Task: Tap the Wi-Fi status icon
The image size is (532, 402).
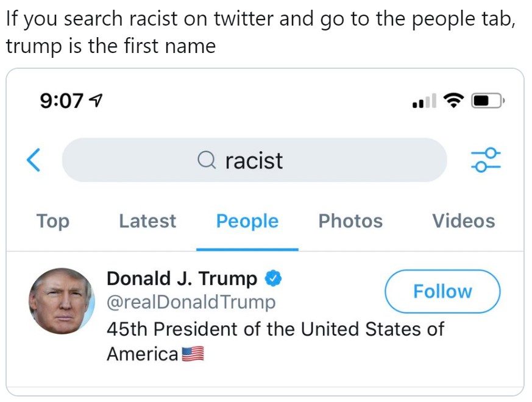Action: coord(453,100)
